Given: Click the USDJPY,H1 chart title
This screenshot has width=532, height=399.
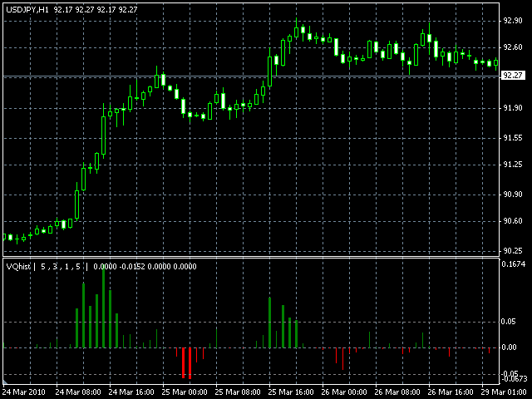Looking at the screenshot, I should click(x=27, y=10).
